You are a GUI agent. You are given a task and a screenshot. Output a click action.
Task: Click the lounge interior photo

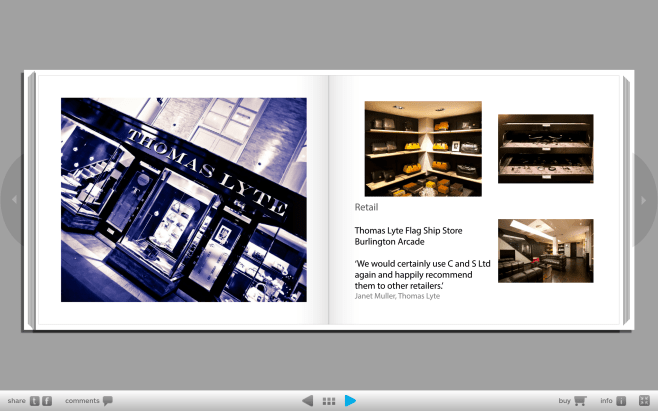click(546, 251)
